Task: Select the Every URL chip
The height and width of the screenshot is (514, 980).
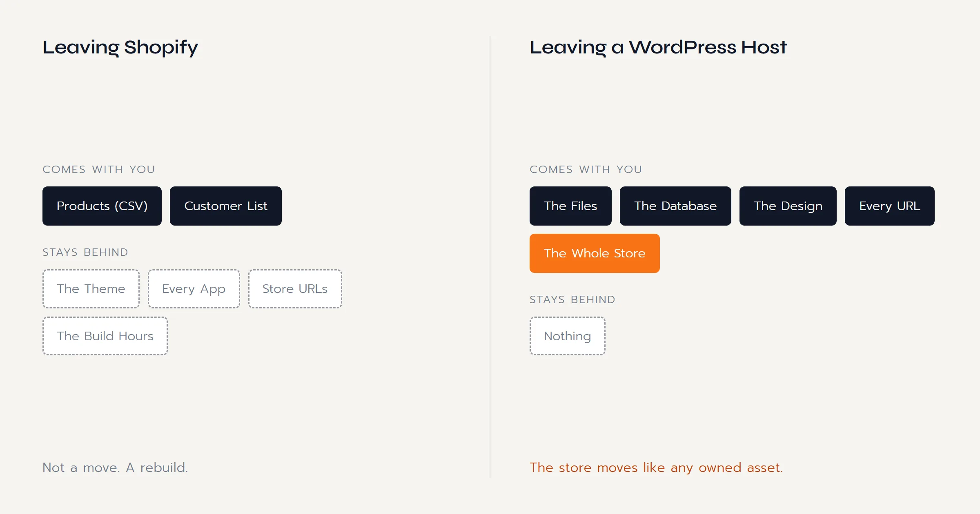Action: [890, 206]
